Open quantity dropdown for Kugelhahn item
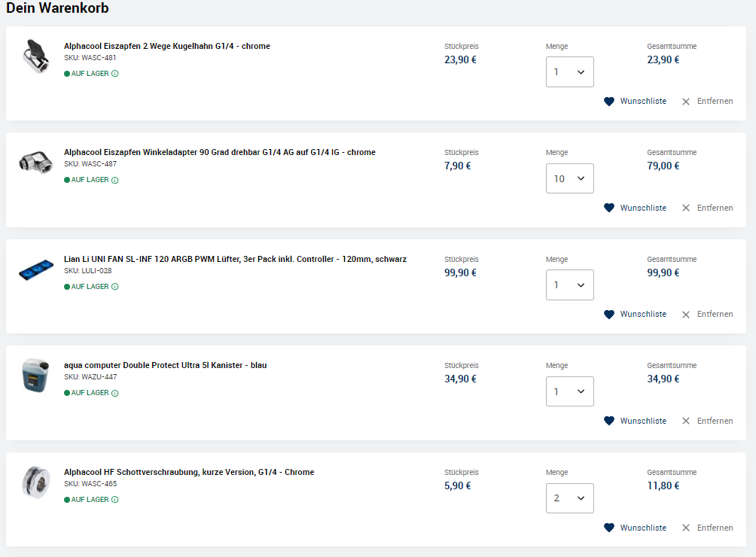 point(569,72)
